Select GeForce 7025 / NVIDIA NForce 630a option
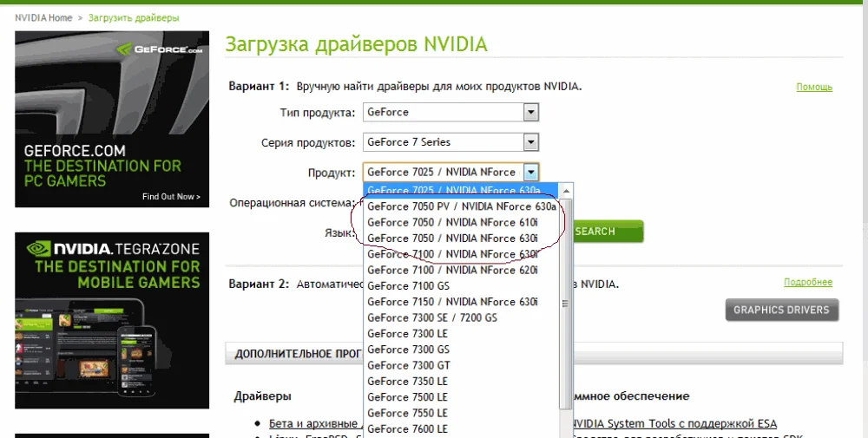 pyautogui.click(x=462, y=190)
